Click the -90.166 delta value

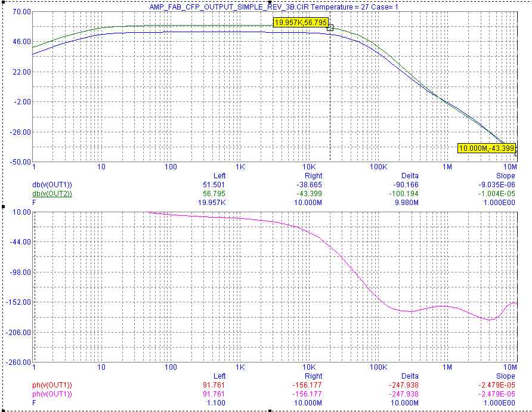click(x=406, y=185)
